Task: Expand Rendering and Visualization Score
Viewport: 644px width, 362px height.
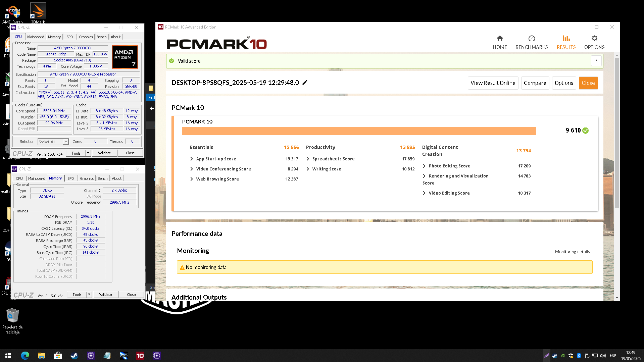Action: pyautogui.click(x=424, y=176)
